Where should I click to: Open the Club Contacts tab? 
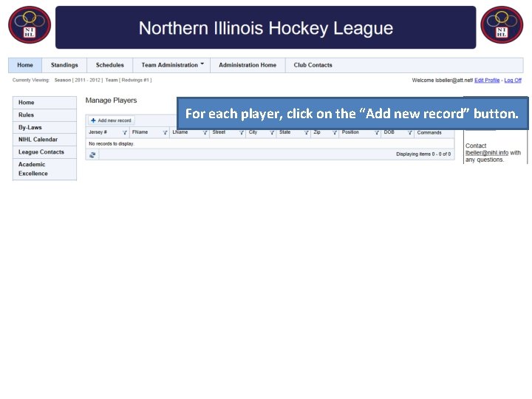pos(313,65)
